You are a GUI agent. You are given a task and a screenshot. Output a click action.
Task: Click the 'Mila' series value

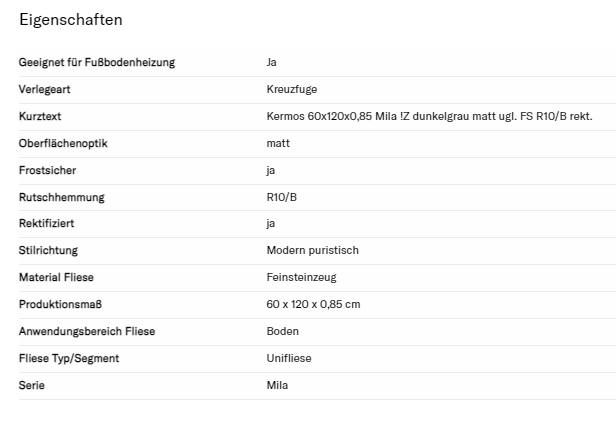pos(277,385)
